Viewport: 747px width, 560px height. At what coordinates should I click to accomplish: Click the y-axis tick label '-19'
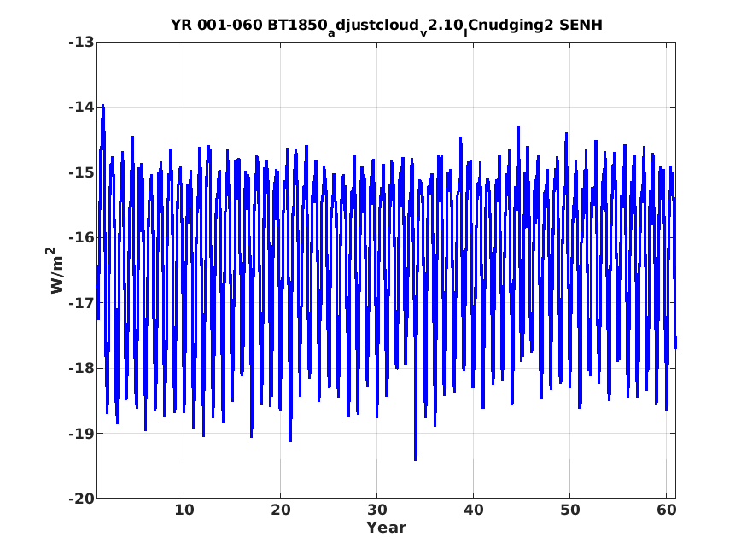(81, 434)
